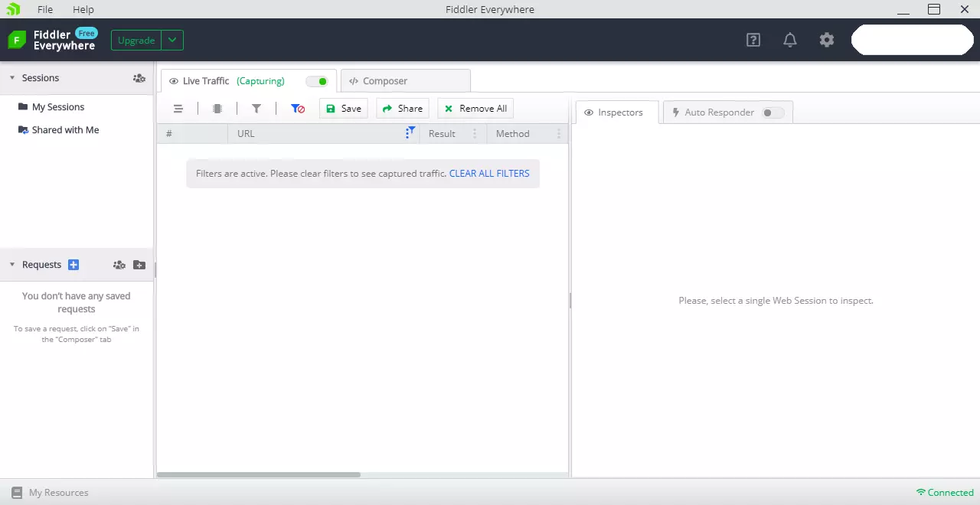This screenshot has width=980, height=505.
Task: Toggle Auto Responder switch
Action: point(773,112)
